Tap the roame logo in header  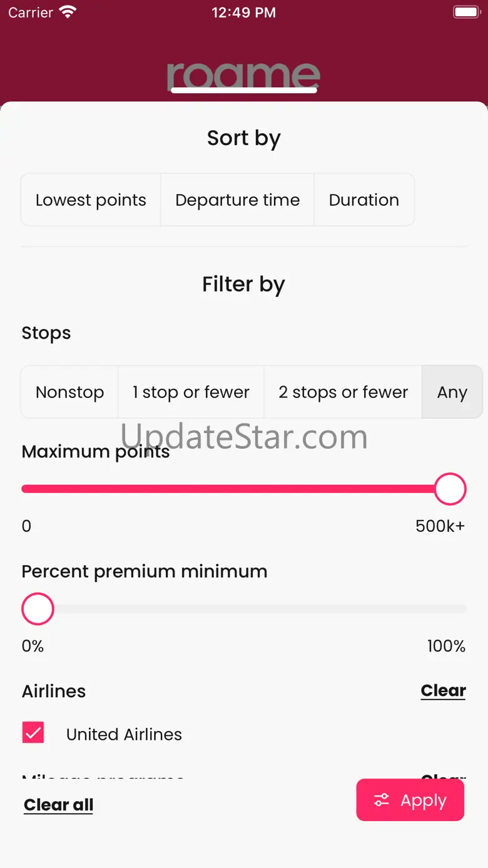point(243,74)
